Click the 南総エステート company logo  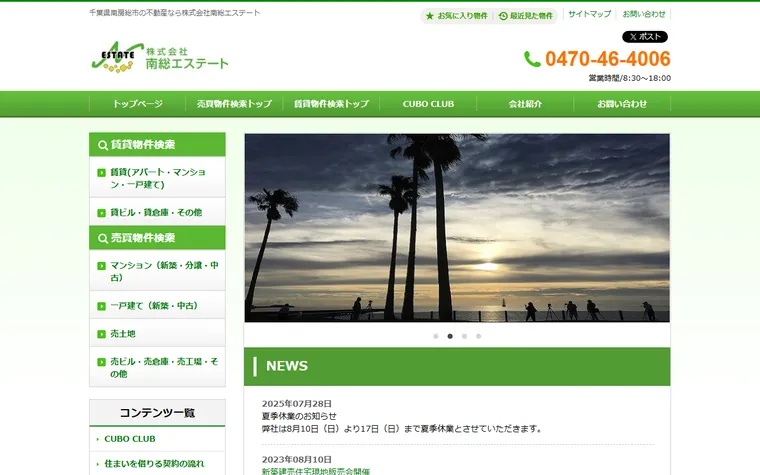coord(159,57)
